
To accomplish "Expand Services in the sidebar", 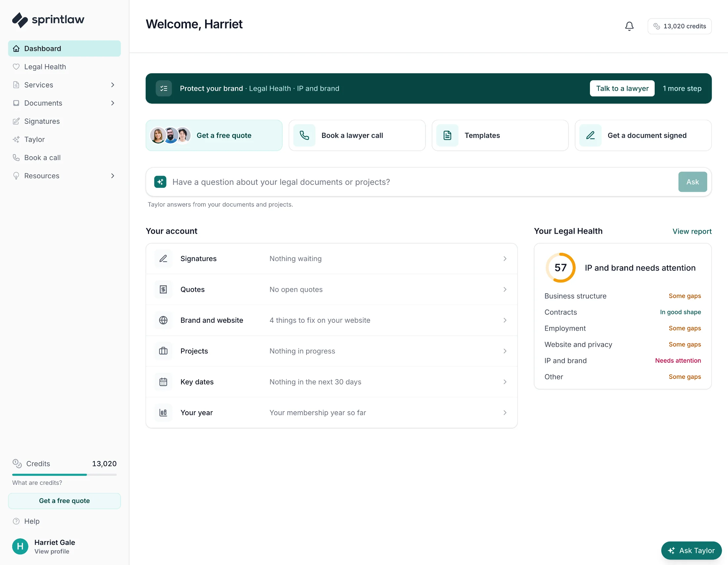I will (64, 85).
